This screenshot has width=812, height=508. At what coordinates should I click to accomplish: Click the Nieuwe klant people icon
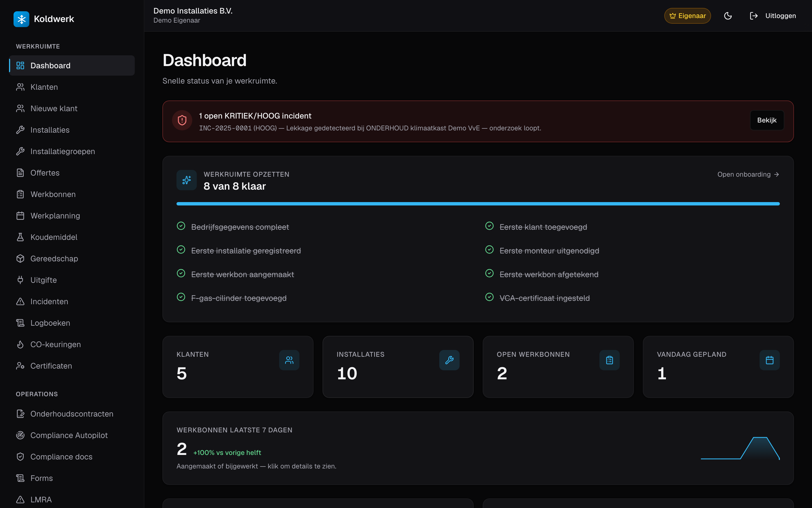tap(21, 109)
